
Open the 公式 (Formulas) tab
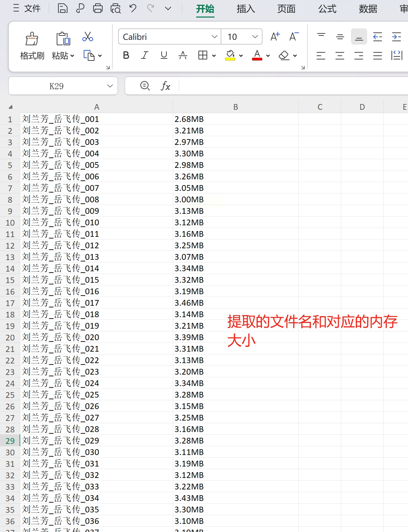click(x=327, y=9)
